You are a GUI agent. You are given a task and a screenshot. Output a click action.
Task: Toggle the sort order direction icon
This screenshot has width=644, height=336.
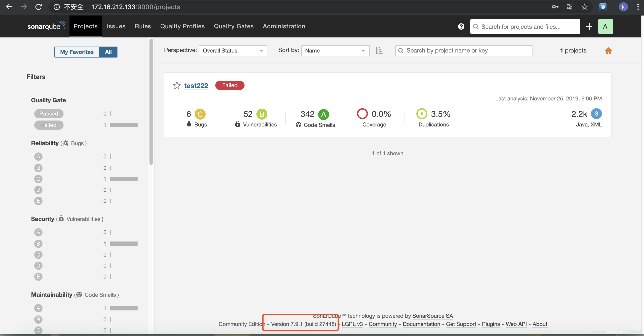(x=379, y=51)
